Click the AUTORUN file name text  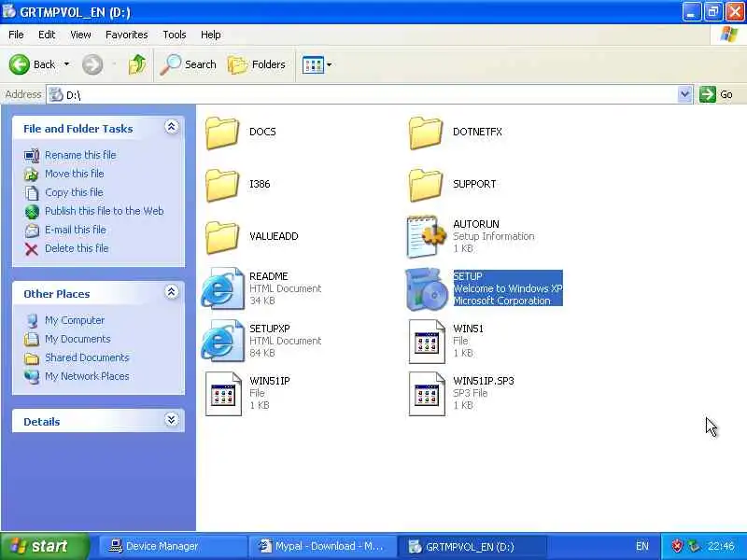coord(476,224)
